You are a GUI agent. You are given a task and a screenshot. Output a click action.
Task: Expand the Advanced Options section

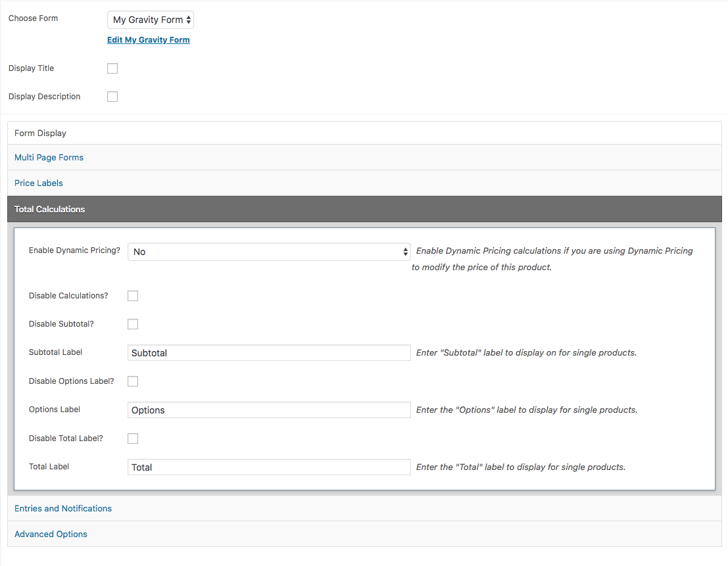click(364, 534)
